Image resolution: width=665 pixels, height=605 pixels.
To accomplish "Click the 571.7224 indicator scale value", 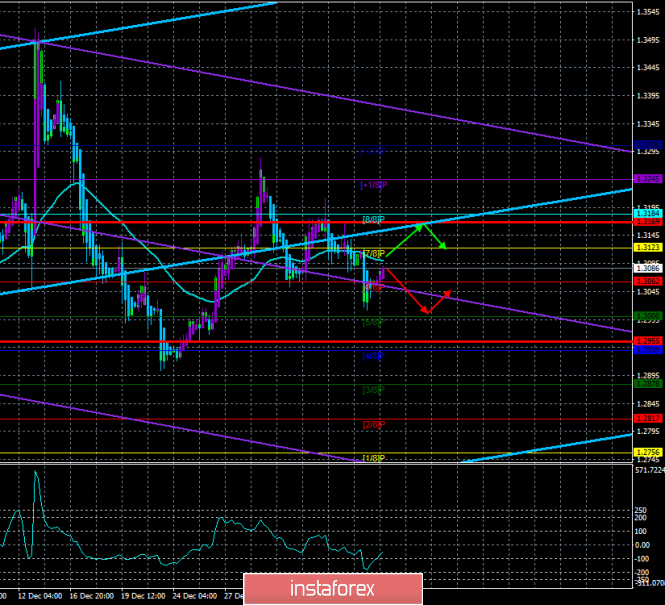I will point(649,470).
